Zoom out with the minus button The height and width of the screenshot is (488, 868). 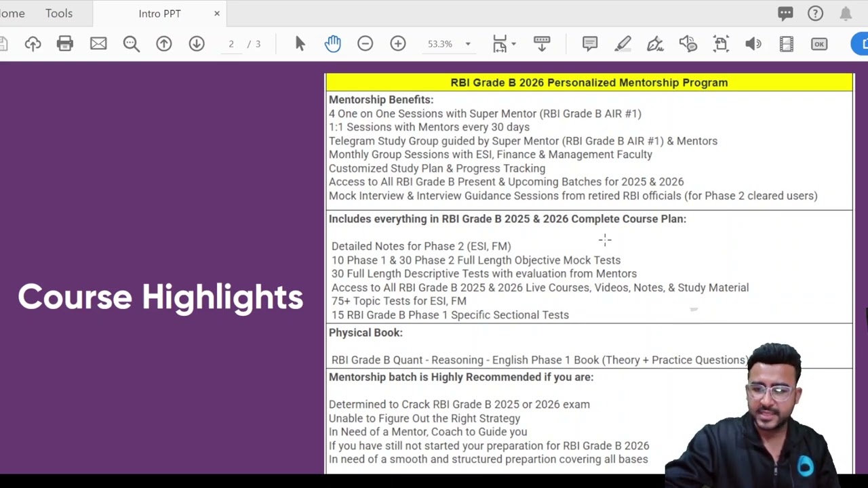[365, 44]
